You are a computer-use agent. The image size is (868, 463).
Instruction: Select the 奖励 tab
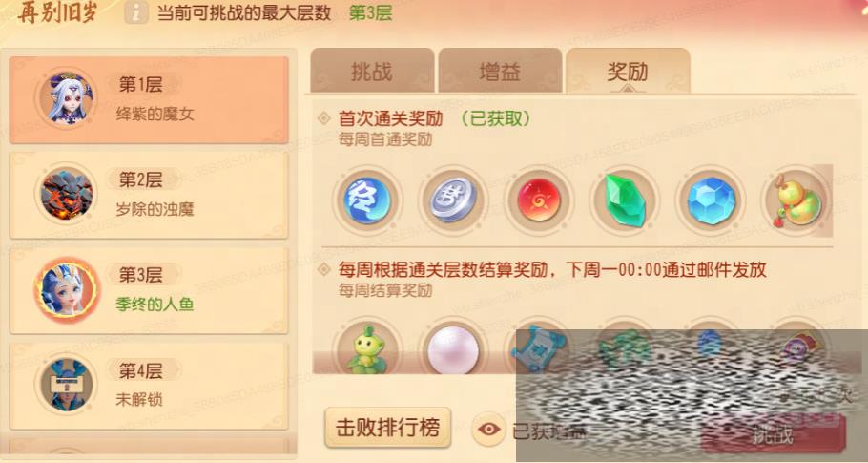point(628,71)
